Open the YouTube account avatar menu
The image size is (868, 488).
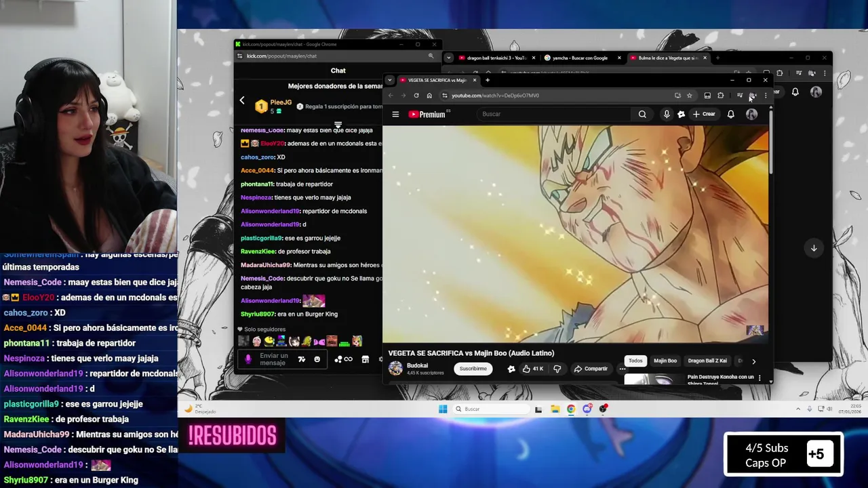(751, 114)
